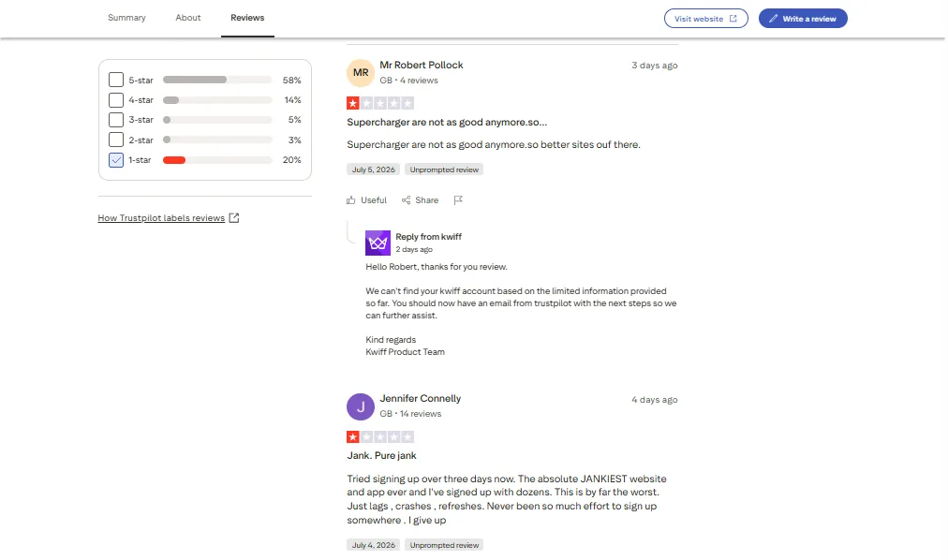The height and width of the screenshot is (560, 948).
Task: Check the 5-star filter checkbox
Action: pyautogui.click(x=116, y=80)
